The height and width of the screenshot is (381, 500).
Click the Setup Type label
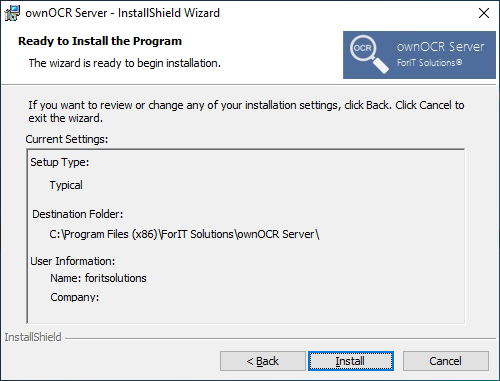(x=60, y=162)
